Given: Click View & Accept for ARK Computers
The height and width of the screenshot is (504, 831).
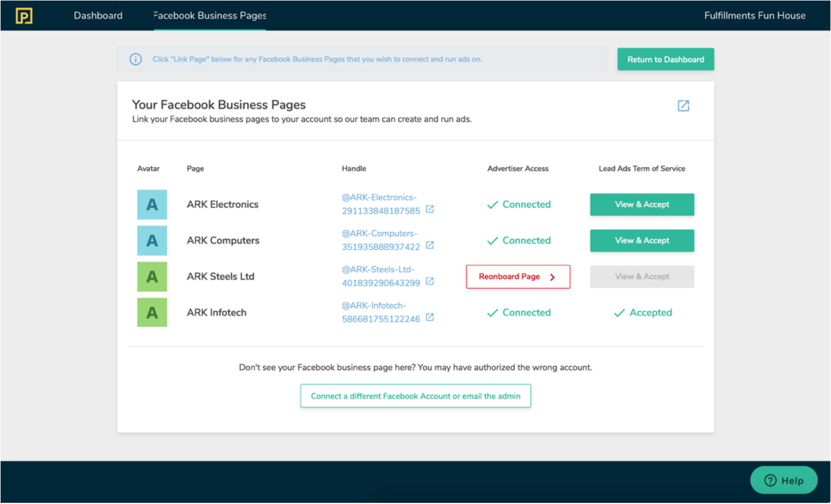Looking at the screenshot, I should point(642,241).
